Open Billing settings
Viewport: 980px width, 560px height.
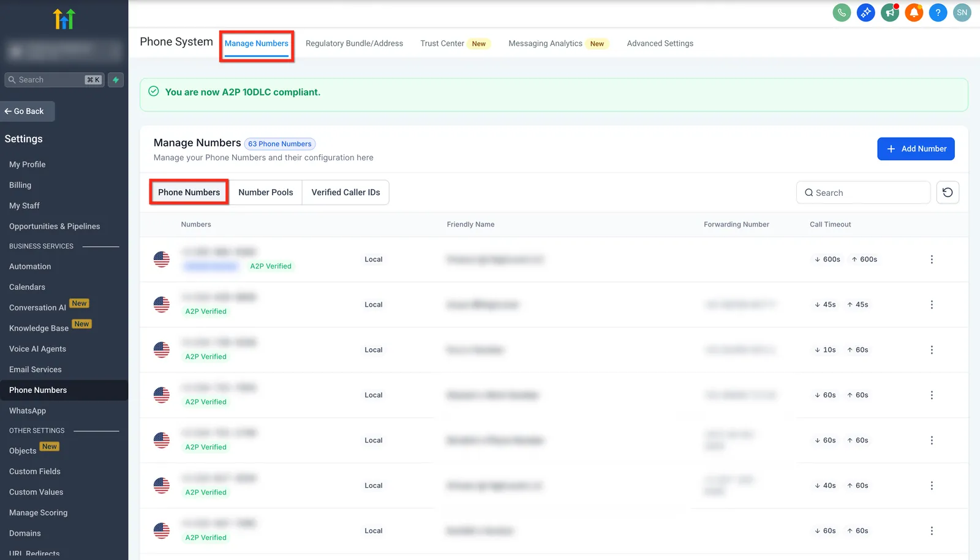tap(20, 185)
